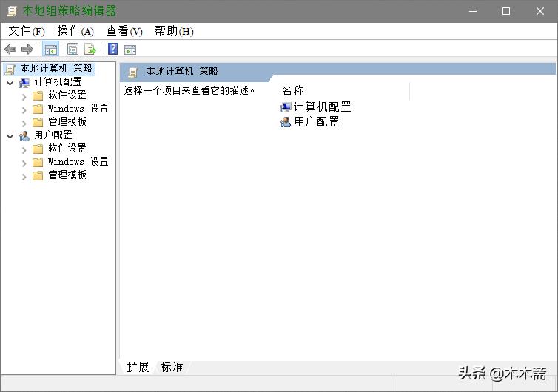Screen dimensions: 558x392
Task: Collapse the 计算机配置 tree node
Action: point(10,84)
